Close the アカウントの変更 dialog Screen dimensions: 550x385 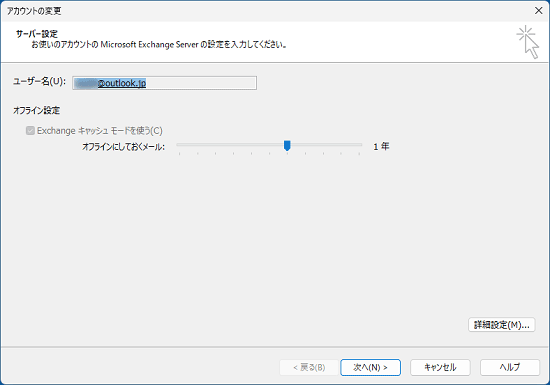point(538,11)
